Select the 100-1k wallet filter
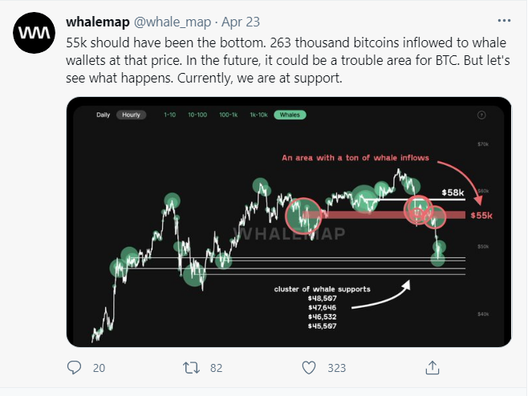The height and width of the screenshot is (396, 532). (x=229, y=115)
